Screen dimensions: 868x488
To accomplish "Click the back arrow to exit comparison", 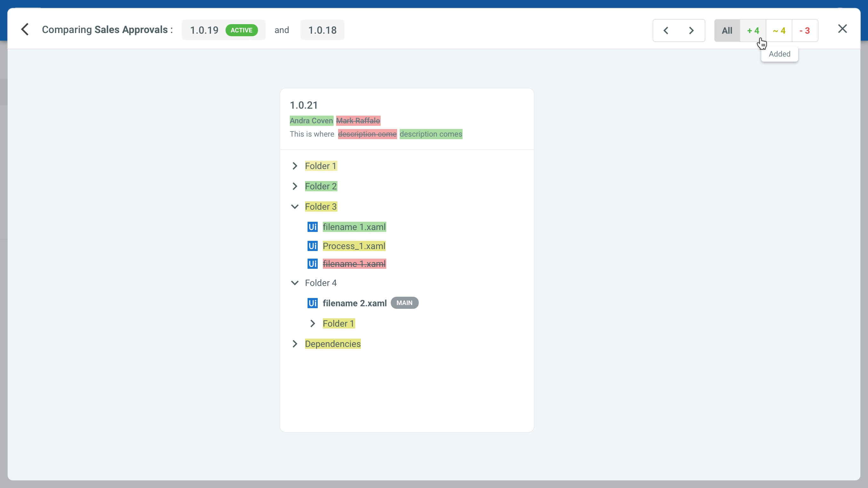I will pyautogui.click(x=25, y=29).
